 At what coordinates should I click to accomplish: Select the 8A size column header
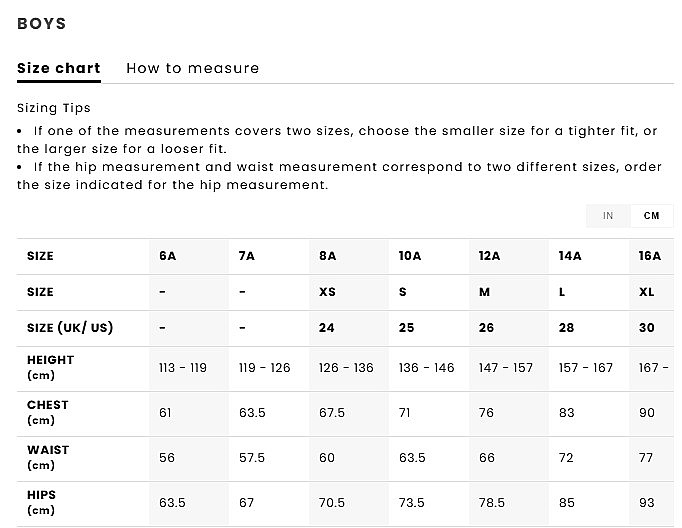pos(328,256)
